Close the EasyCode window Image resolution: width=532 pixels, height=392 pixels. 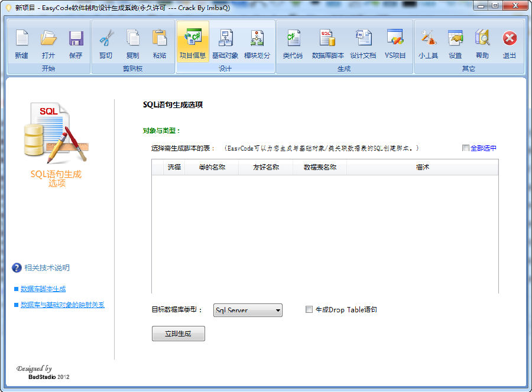[515, 6]
